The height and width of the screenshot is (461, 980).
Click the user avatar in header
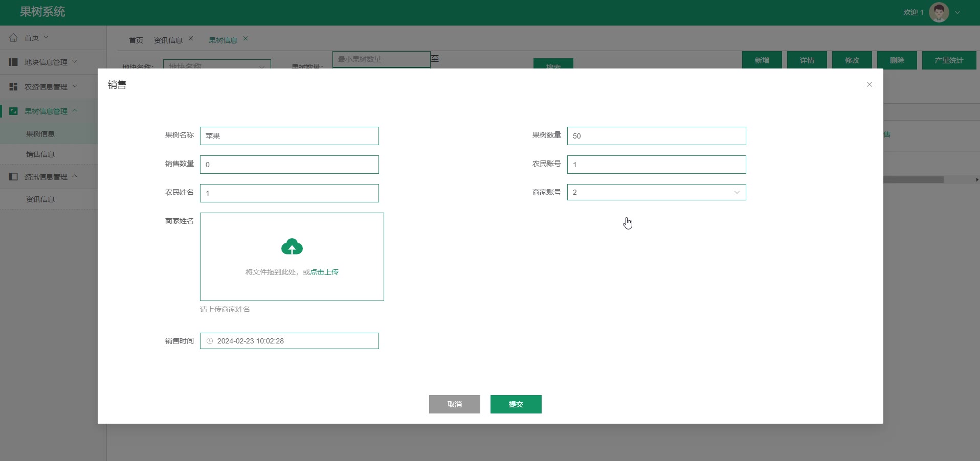click(x=939, y=12)
